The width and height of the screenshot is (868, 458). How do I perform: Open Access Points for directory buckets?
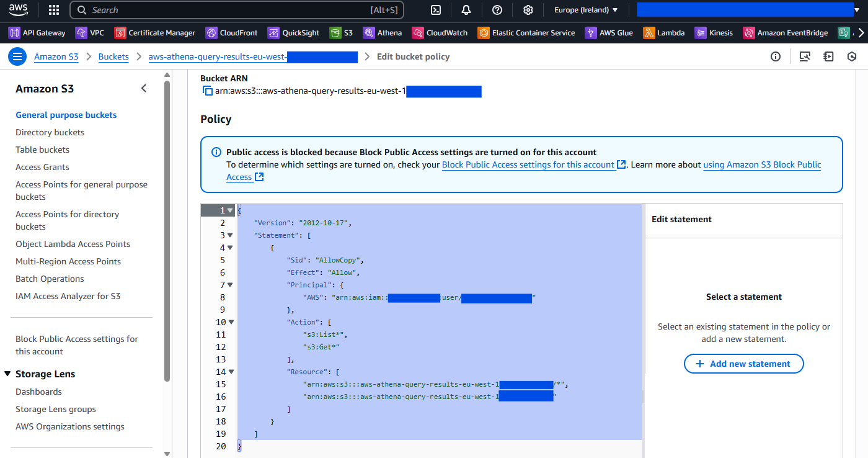click(x=67, y=220)
